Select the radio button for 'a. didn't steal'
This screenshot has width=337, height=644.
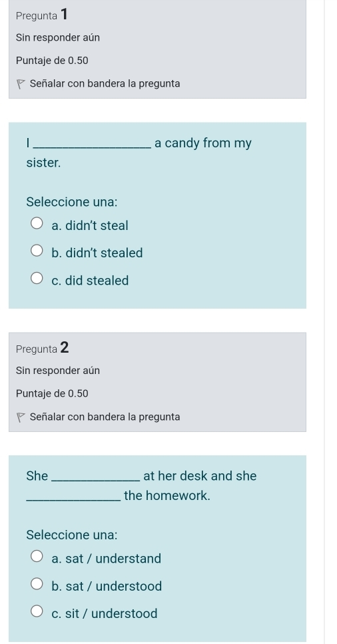tap(37, 224)
